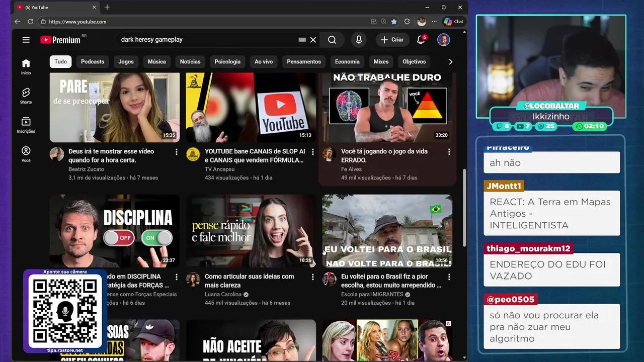Open the PARE de se preocupar thumbnail

click(115, 107)
